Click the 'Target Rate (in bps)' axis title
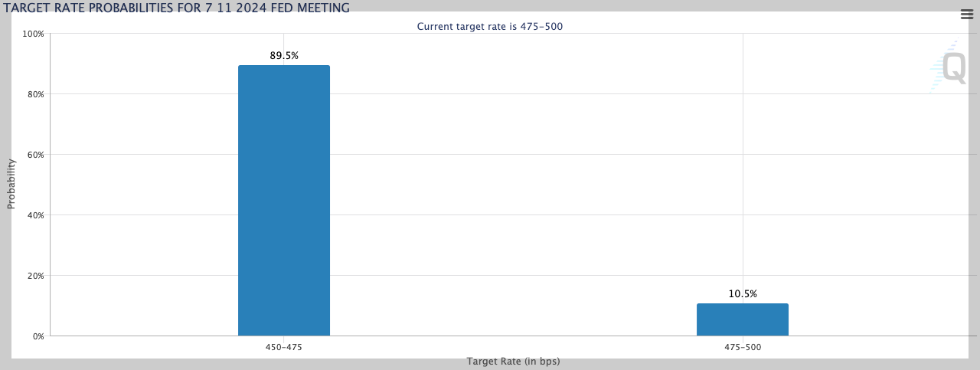 [x=513, y=361]
